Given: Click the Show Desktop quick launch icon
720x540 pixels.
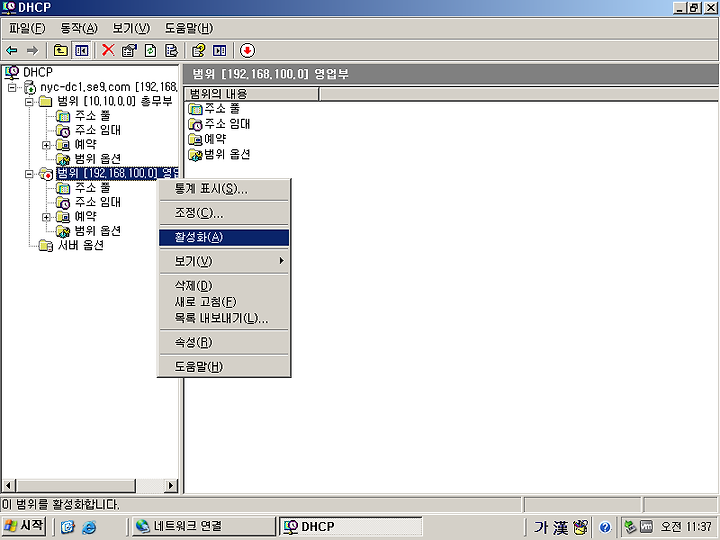Looking at the screenshot, I should [68, 527].
